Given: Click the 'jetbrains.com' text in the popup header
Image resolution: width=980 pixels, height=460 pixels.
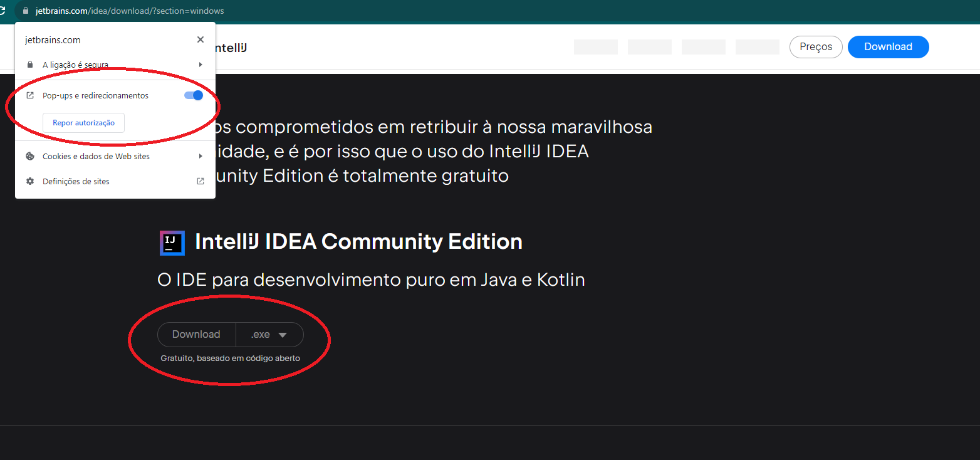Looking at the screenshot, I should point(53,40).
